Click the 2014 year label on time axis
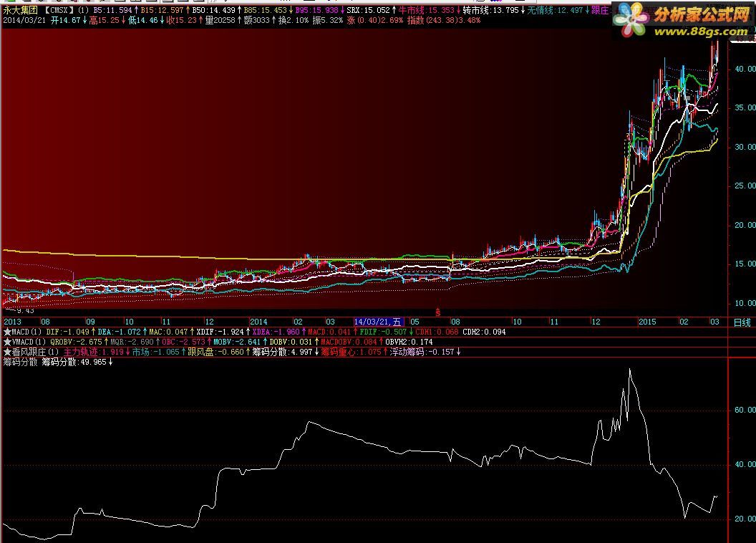The image size is (756, 543). pyautogui.click(x=258, y=322)
